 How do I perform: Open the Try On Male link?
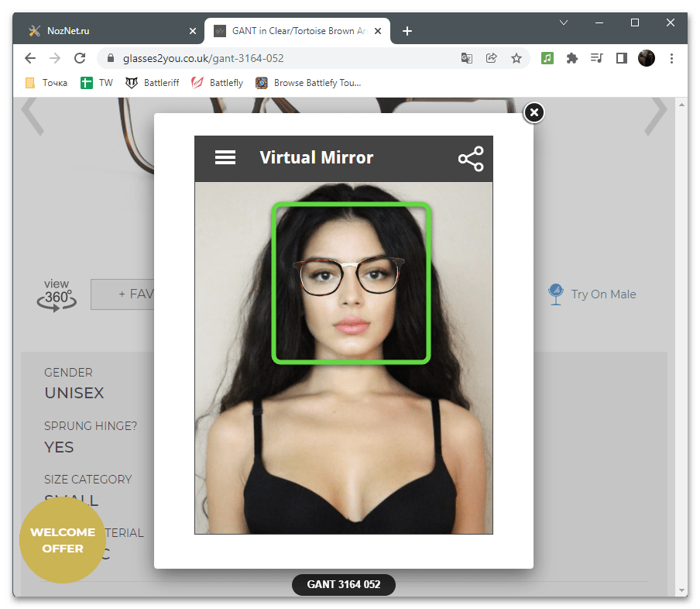pos(603,294)
